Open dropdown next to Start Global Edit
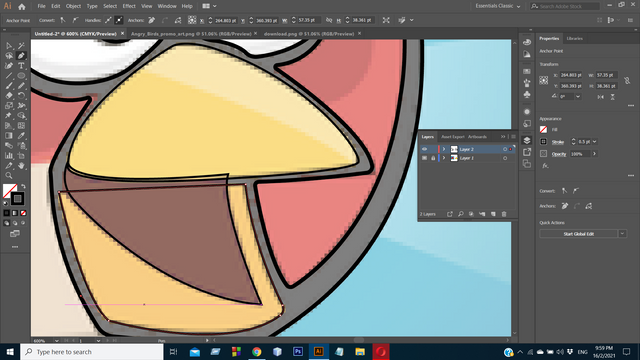This screenshot has width=640, height=360. tap(622, 234)
